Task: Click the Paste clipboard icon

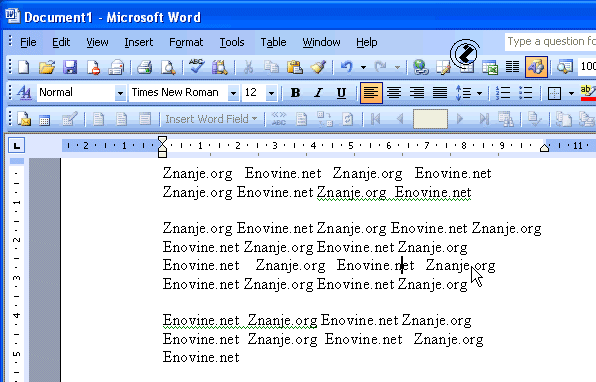Action: pyautogui.click(x=295, y=68)
